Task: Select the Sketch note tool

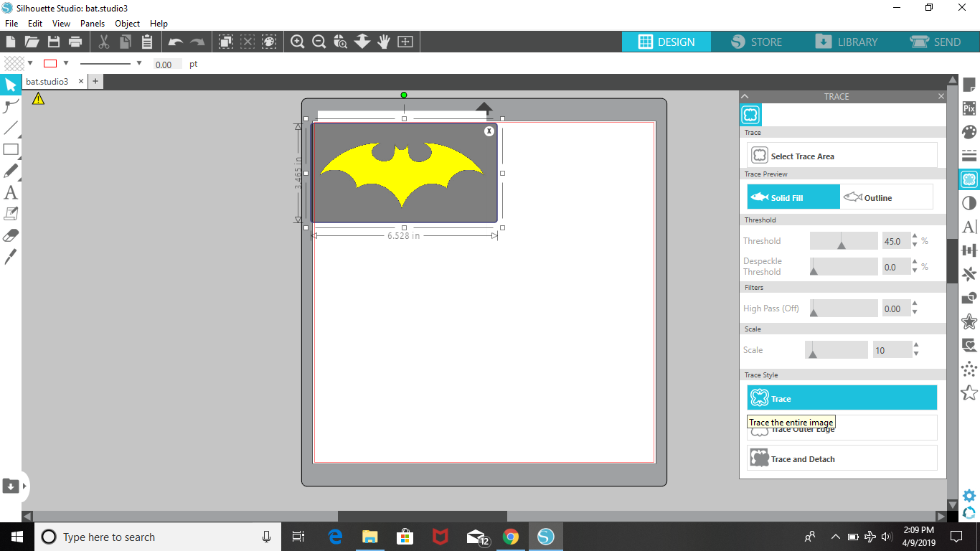Action: coord(11,214)
